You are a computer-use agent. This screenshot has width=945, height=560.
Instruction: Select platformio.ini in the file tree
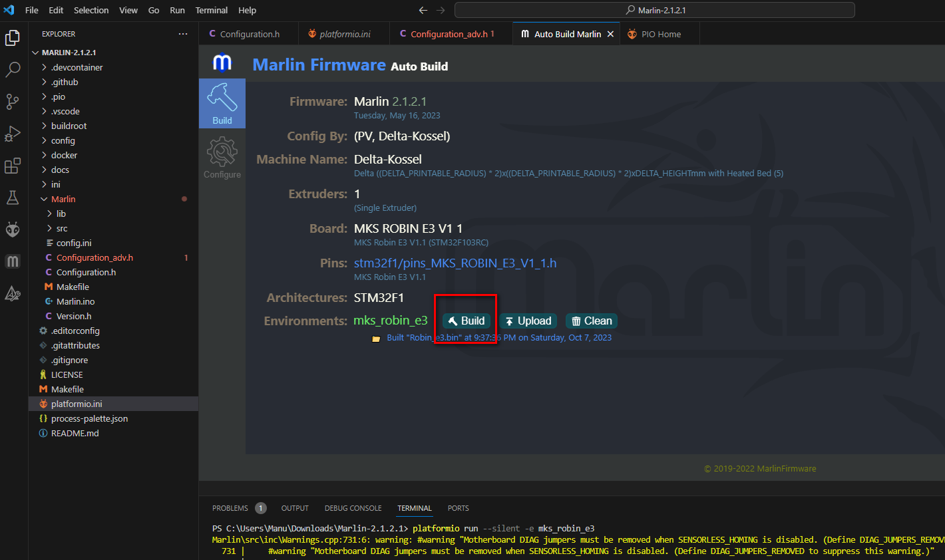point(77,404)
